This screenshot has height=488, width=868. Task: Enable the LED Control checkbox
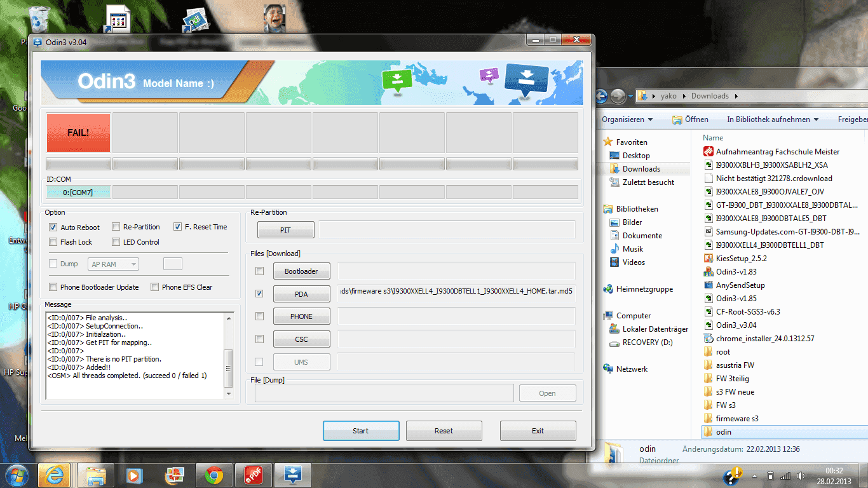(116, 242)
